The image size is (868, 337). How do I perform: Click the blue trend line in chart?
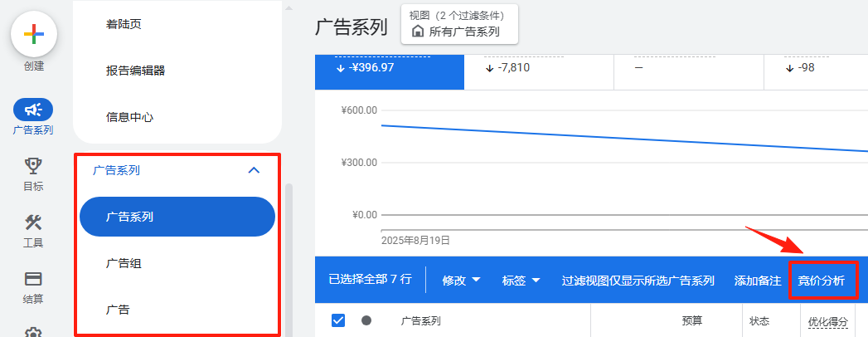coord(624,138)
